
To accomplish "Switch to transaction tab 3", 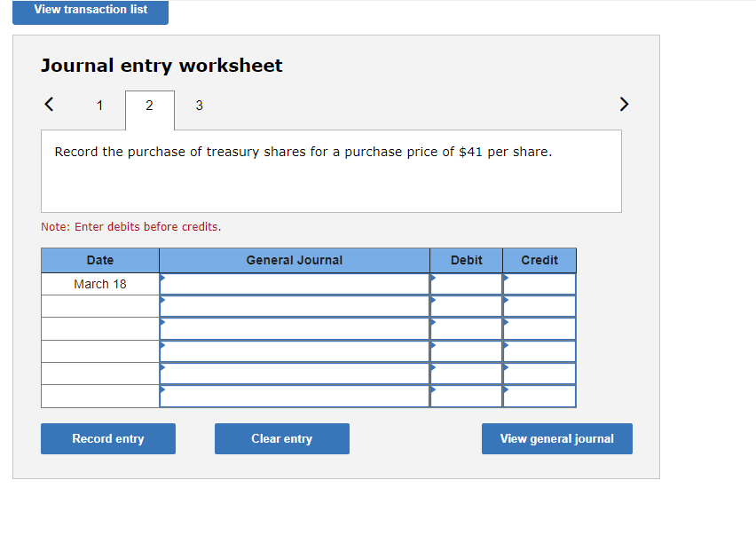I will [x=199, y=105].
